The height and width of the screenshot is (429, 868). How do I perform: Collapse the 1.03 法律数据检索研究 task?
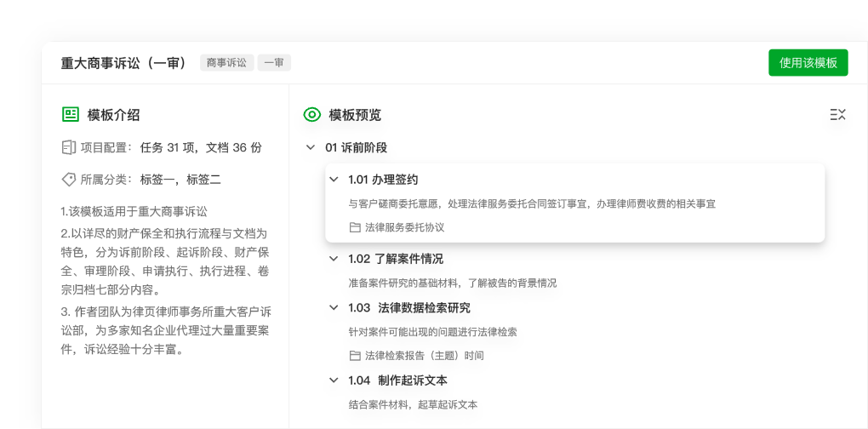click(334, 307)
